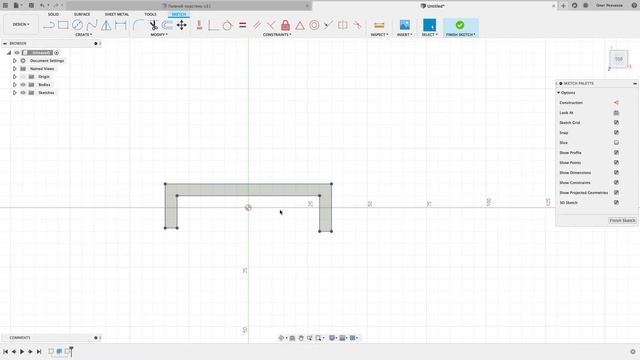Collapse the Options section in Sketch Palette
Screen dimensions: 640x360
pos(559,93)
